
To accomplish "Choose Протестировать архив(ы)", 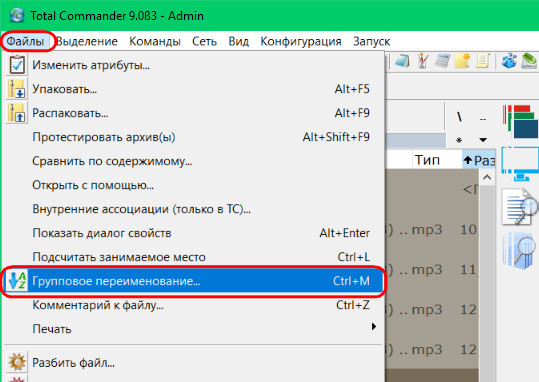I will [194, 137].
